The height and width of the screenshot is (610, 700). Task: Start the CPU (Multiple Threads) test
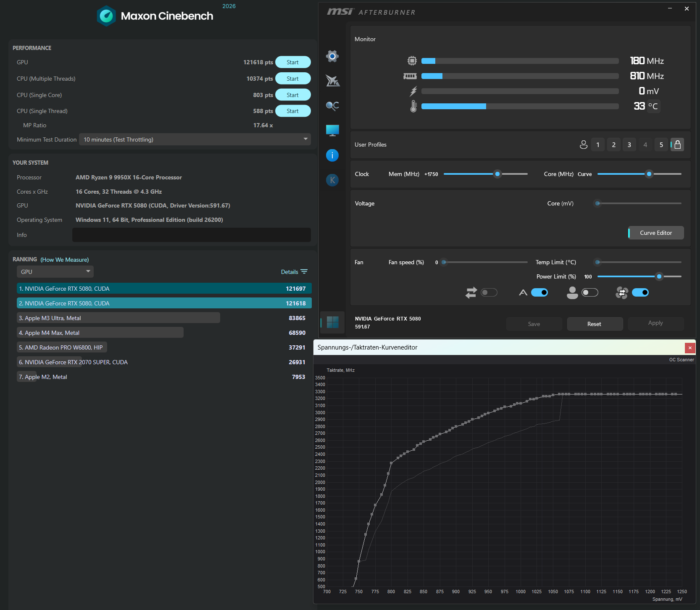(x=293, y=79)
